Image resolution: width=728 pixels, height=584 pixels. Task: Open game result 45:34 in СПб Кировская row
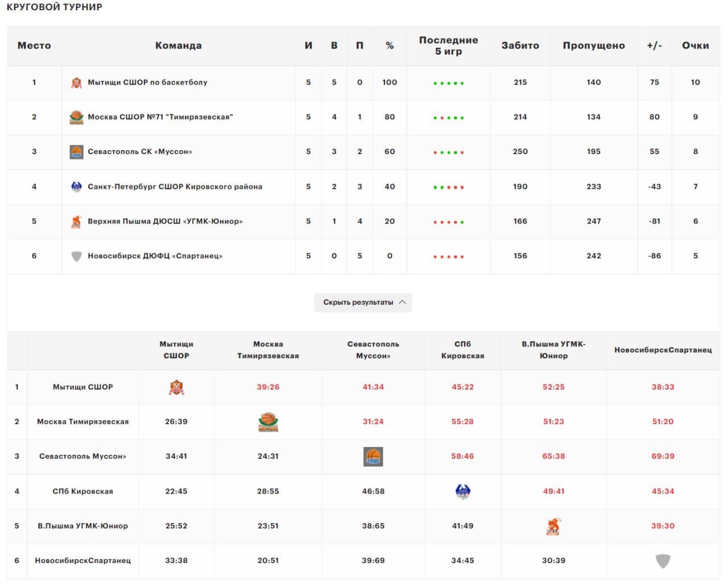[x=663, y=492]
